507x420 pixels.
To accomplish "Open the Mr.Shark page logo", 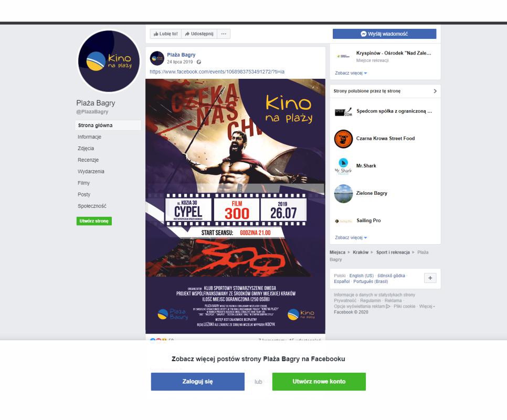I will click(343, 166).
